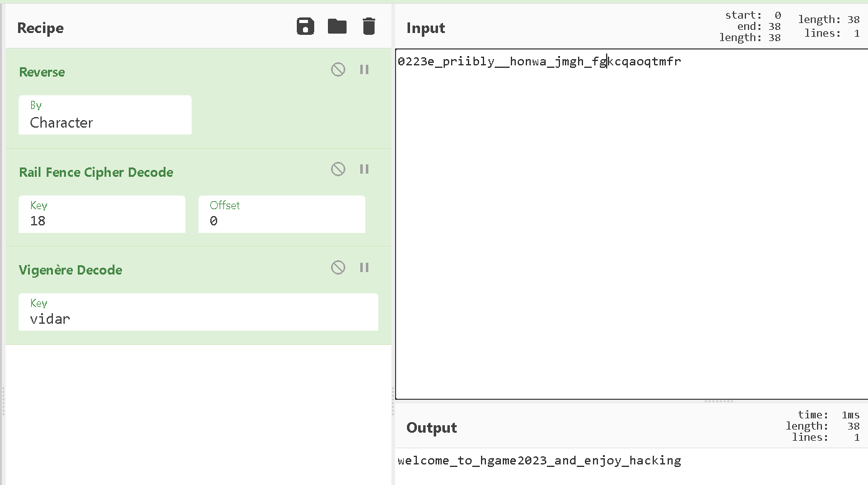Select the Rail Fence Cipher Decode title

click(x=96, y=172)
